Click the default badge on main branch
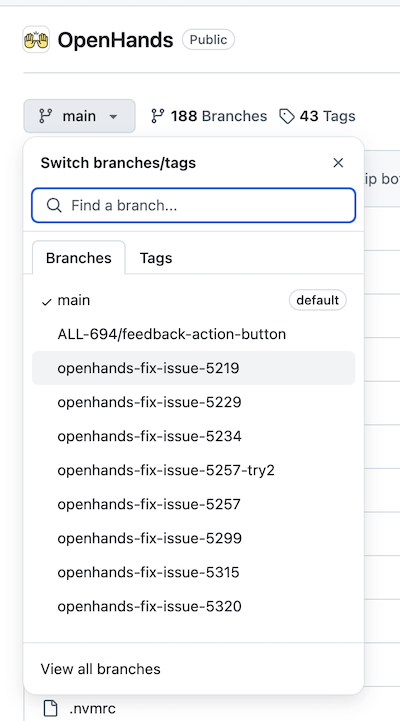 coord(318,300)
